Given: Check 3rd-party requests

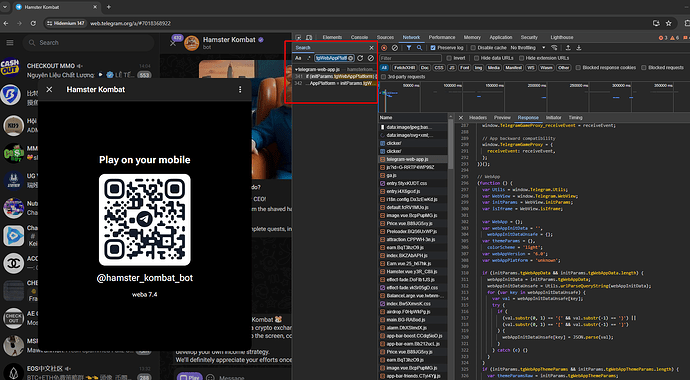Looking at the screenshot, I should (x=383, y=77).
